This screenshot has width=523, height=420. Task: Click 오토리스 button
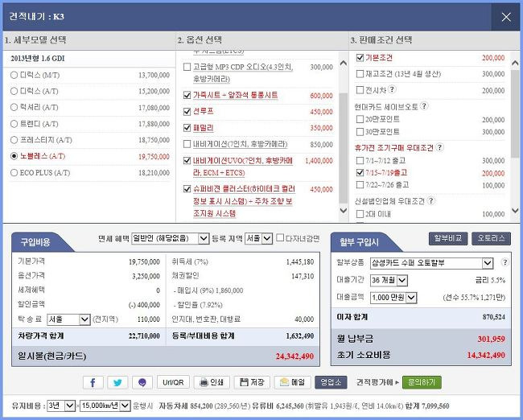click(x=491, y=238)
